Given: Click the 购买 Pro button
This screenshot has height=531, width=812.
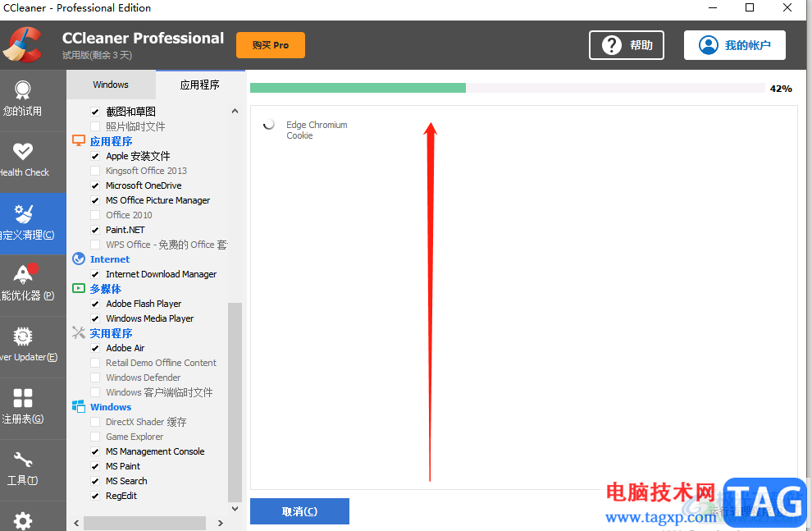Looking at the screenshot, I should pos(271,45).
